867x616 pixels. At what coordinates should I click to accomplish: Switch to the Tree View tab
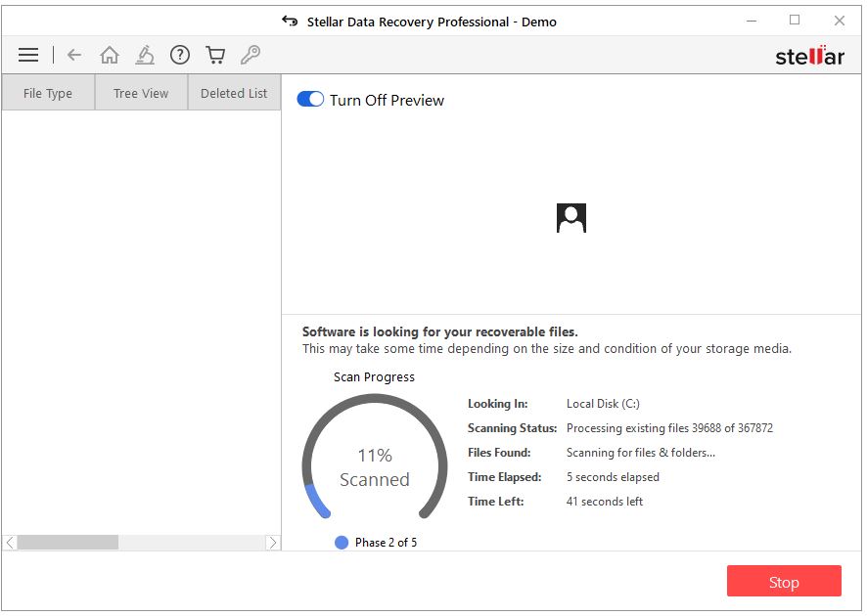click(141, 93)
